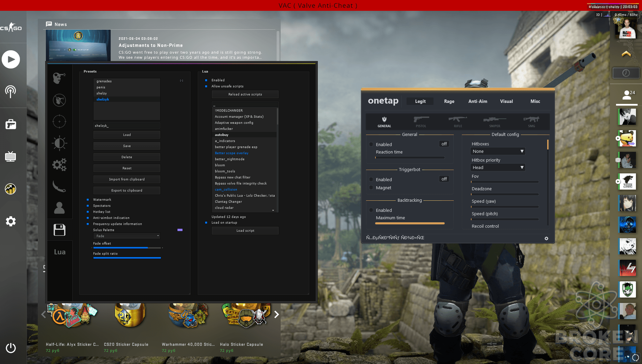Open the Hitboxes None dropdown

click(x=498, y=151)
